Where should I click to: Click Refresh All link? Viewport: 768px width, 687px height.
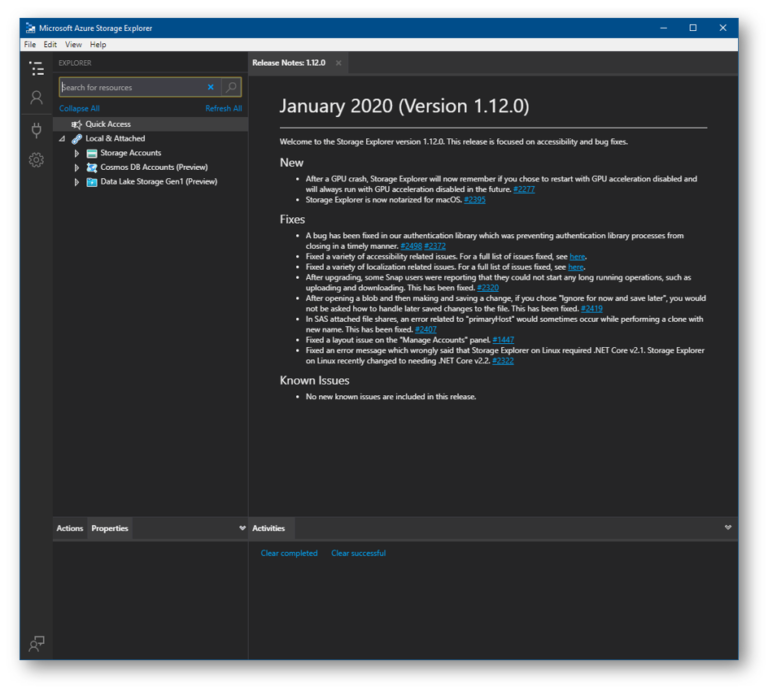223,108
